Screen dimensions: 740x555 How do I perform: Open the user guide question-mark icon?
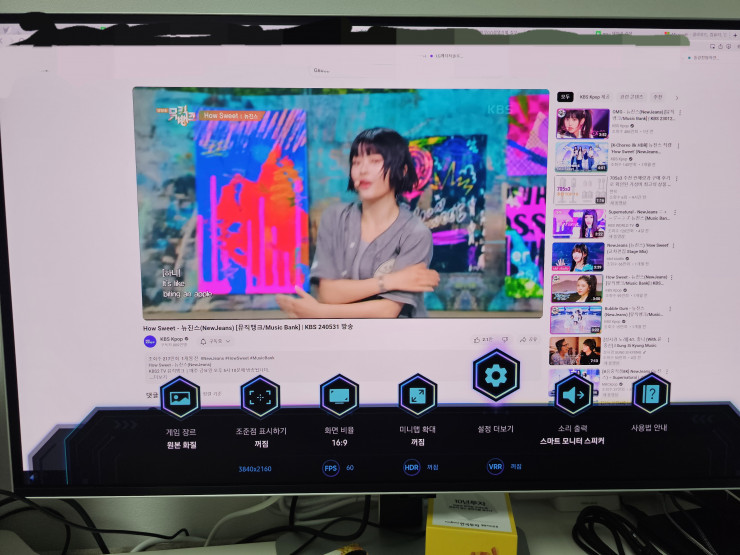point(651,393)
